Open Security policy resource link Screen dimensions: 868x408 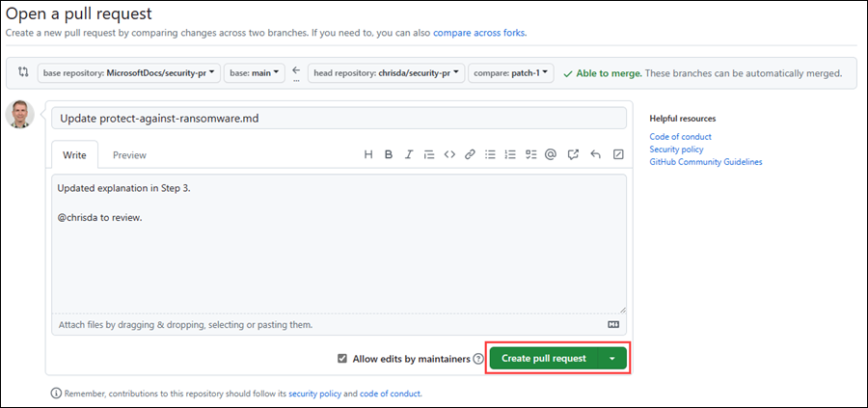click(x=676, y=149)
